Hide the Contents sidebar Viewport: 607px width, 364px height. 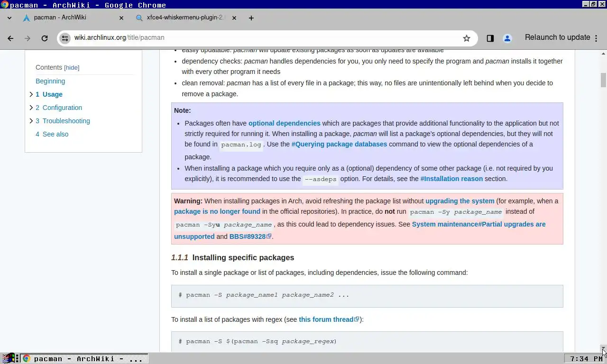pos(72,68)
